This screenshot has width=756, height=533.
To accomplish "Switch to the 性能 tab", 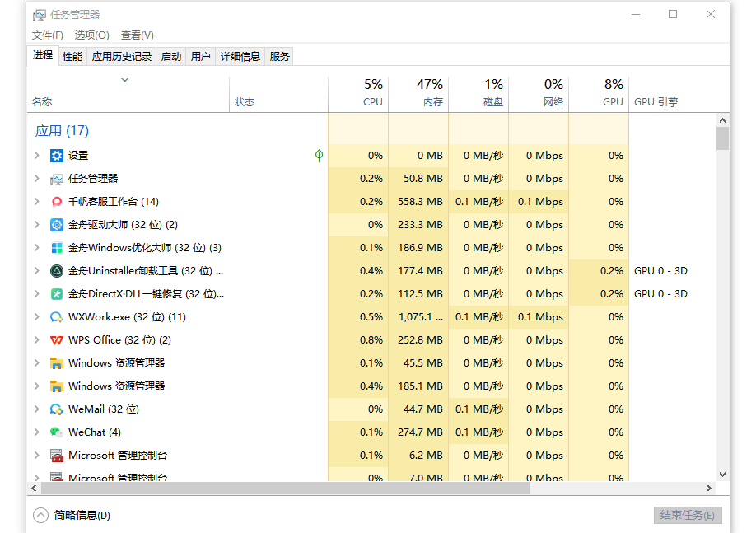I will point(72,57).
